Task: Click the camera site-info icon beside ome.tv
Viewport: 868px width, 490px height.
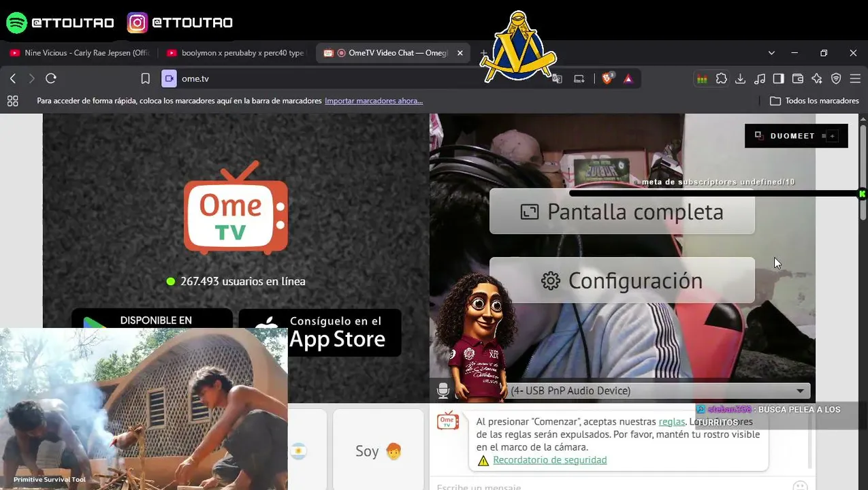Action: (169, 79)
